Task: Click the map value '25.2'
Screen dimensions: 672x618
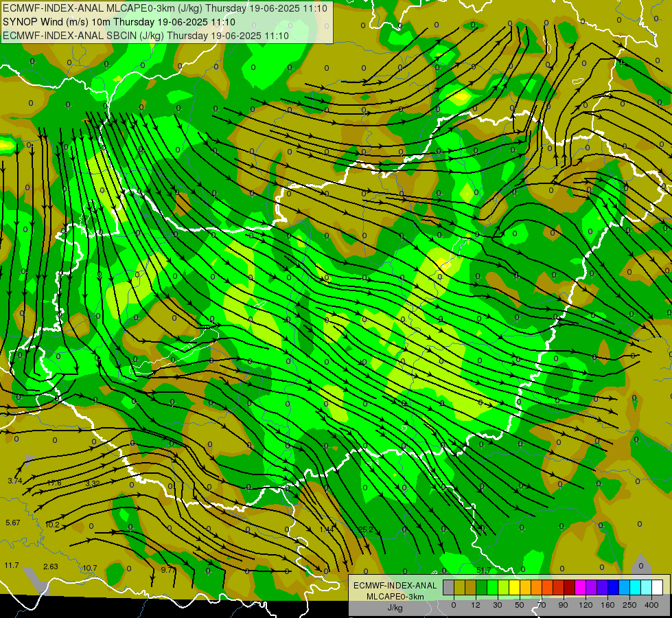Action: pyautogui.click(x=366, y=529)
